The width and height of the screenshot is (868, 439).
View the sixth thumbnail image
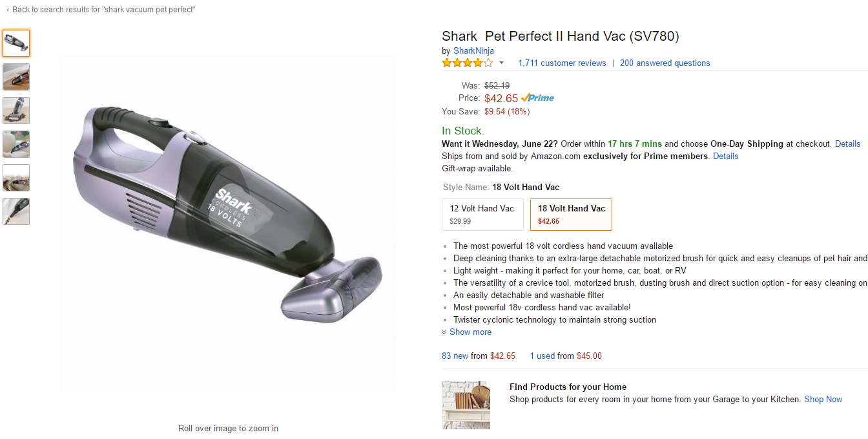click(x=16, y=211)
